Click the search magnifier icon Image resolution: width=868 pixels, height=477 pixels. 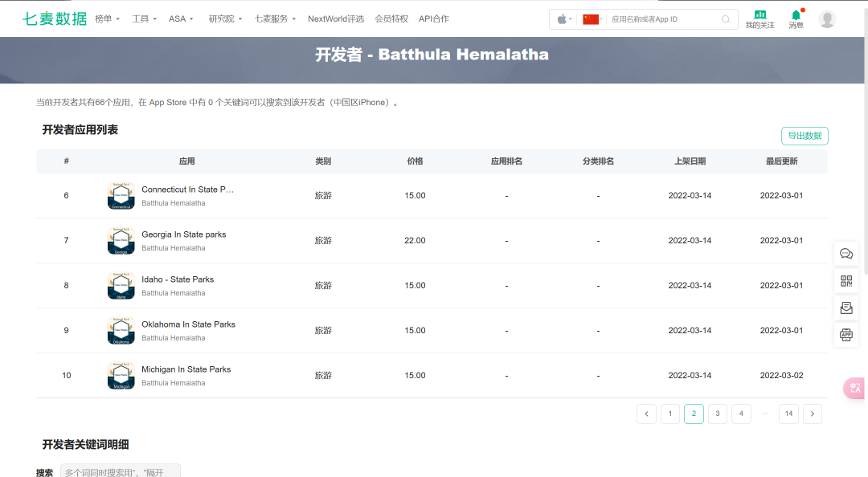pos(726,19)
